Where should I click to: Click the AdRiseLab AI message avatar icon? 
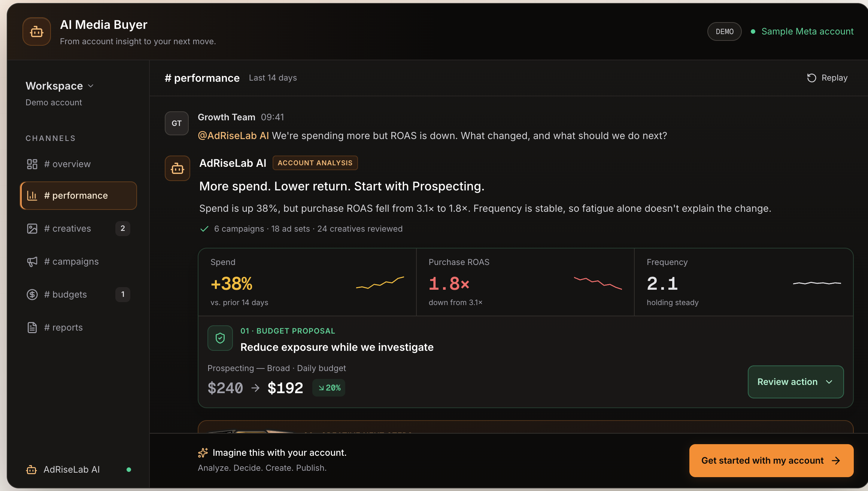(x=177, y=168)
